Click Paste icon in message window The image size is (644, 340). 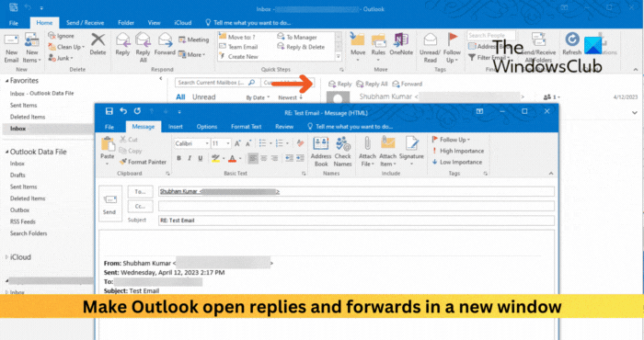tap(108, 144)
